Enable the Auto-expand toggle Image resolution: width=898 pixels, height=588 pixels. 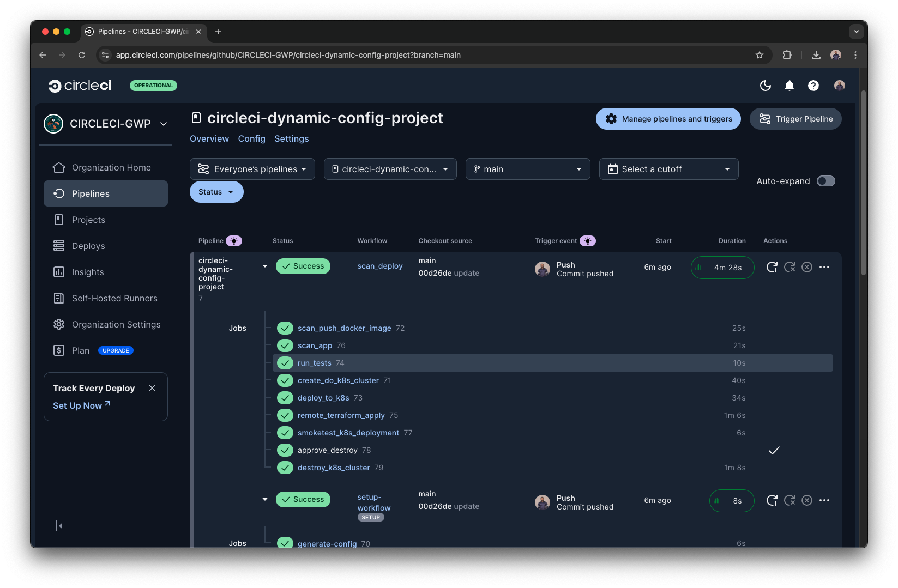(825, 181)
